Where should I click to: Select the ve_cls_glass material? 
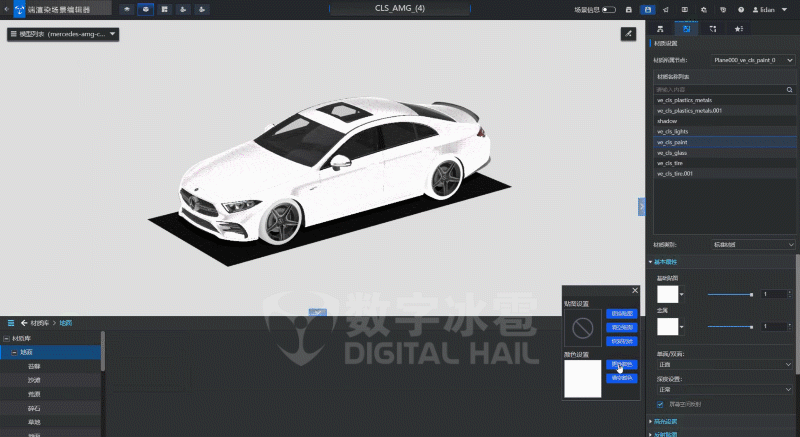click(x=724, y=153)
